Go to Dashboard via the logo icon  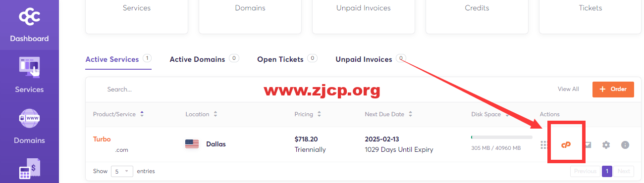point(29,18)
